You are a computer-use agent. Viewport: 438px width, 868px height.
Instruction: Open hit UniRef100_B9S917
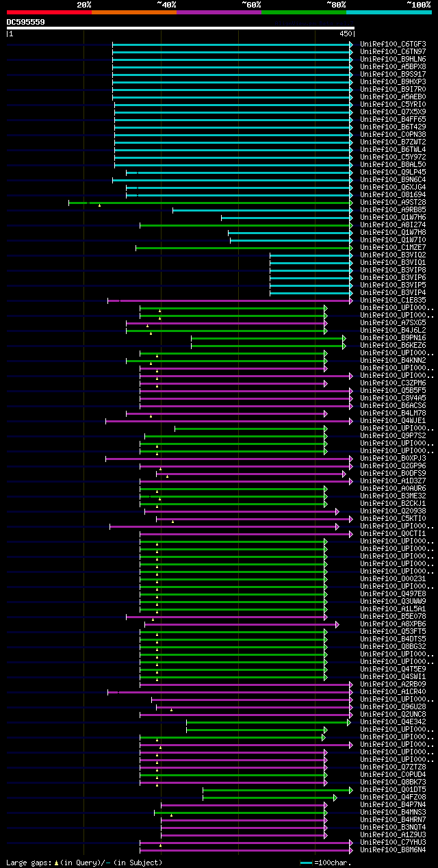coord(393,75)
